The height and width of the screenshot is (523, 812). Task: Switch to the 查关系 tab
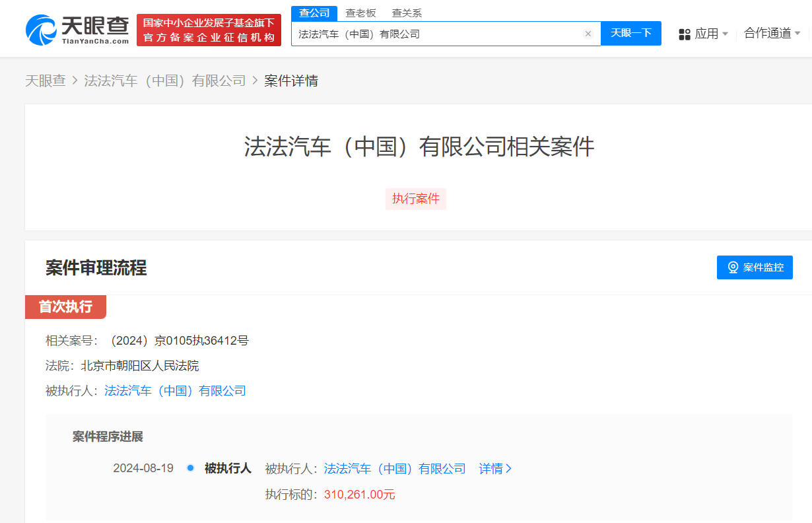(405, 12)
